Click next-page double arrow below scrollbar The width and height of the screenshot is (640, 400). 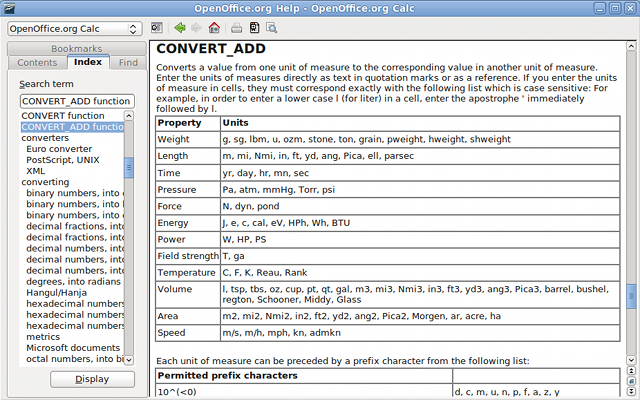[x=631, y=390]
